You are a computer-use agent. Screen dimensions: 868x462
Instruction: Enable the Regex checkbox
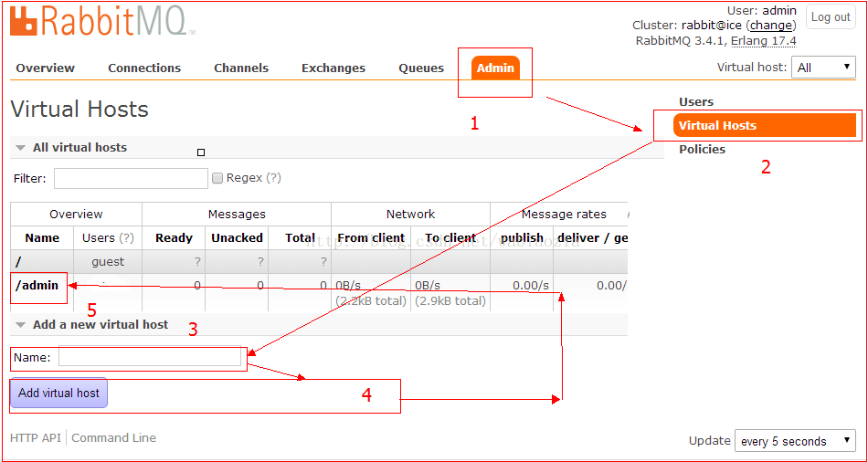coord(217,178)
